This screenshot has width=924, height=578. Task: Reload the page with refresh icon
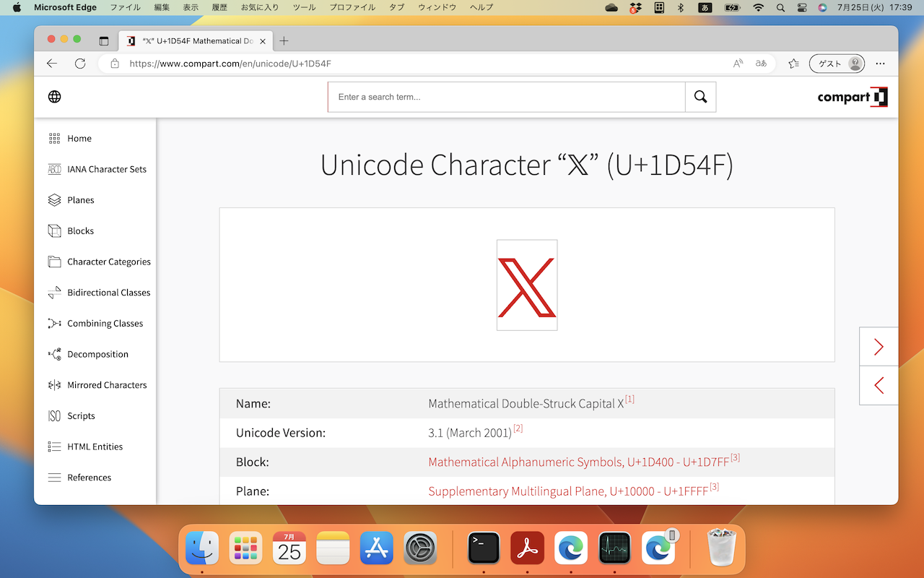80,64
